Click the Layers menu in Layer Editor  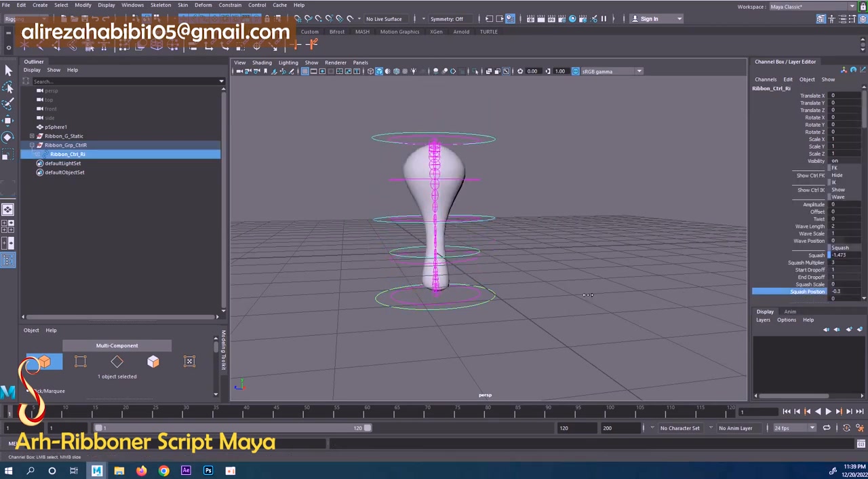764,320
